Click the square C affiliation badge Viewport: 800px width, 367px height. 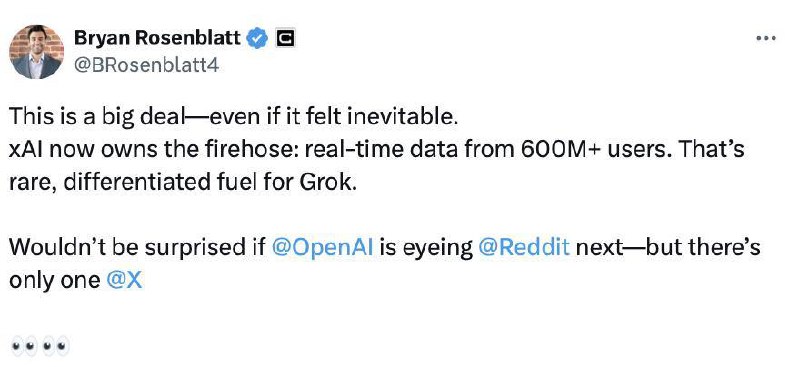pos(285,39)
